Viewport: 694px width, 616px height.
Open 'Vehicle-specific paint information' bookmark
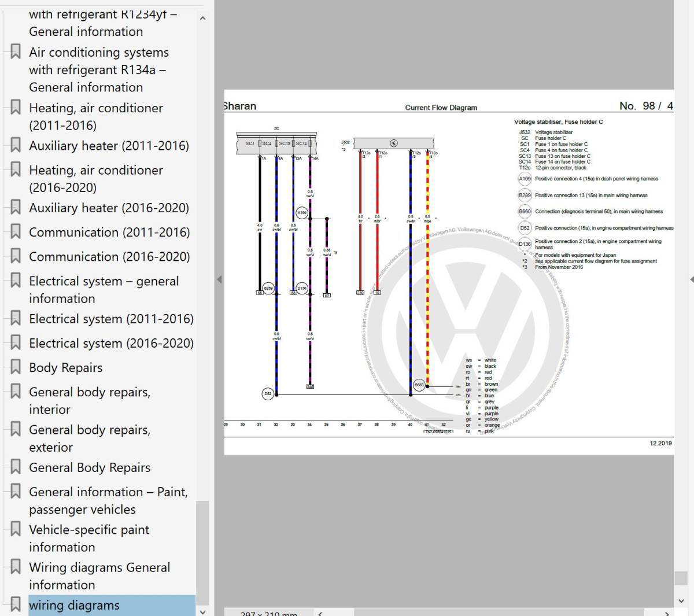pos(89,538)
